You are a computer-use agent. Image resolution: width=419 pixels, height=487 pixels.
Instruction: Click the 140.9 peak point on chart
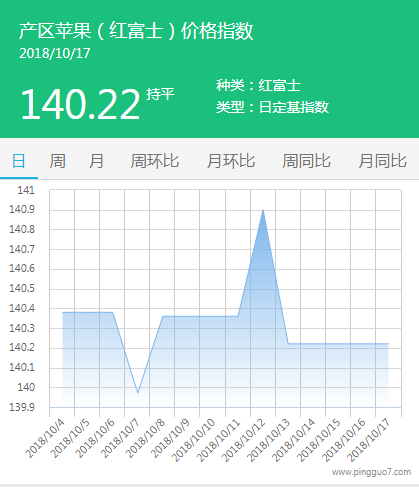click(x=263, y=210)
